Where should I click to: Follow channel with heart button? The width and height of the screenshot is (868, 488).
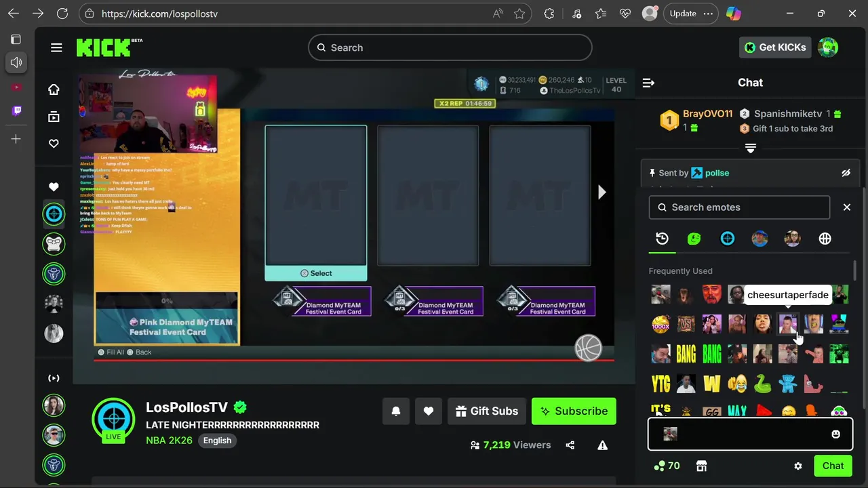tap(429, 411)
